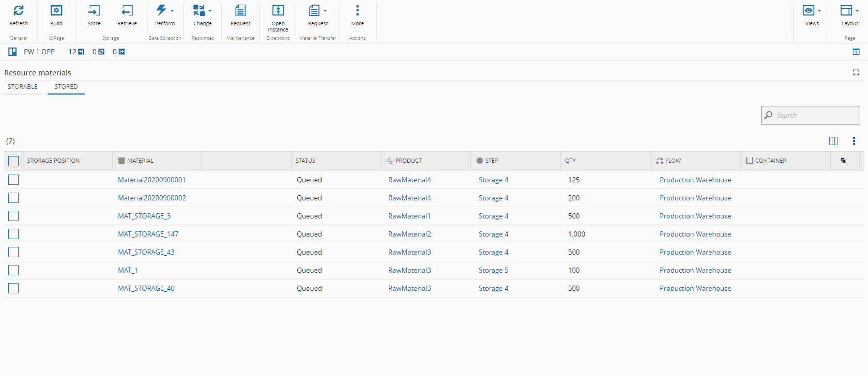Expand the Views dropdown arrow
Screen dimensions: 868x376
tap(819, 11)
